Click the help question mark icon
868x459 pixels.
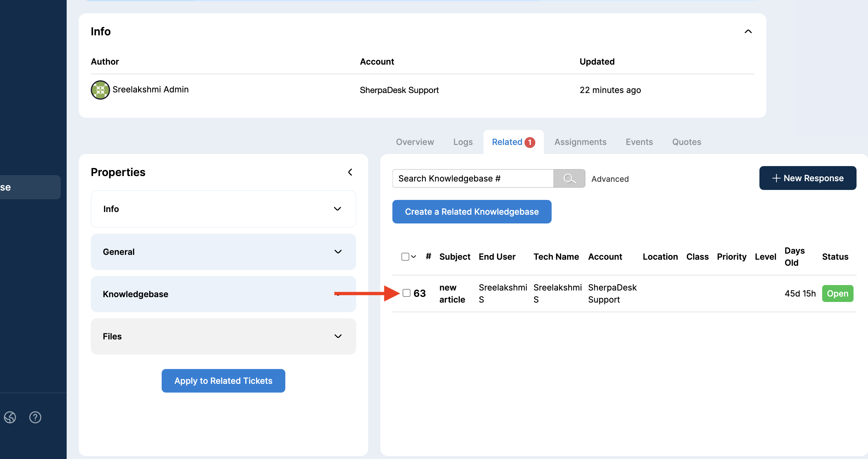tap(35, 417)
